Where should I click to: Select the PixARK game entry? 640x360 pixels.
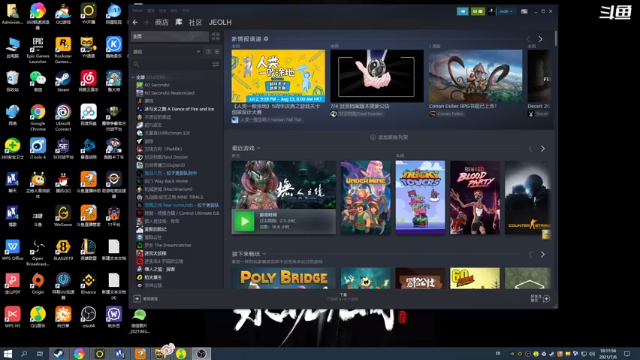[163, 149]
